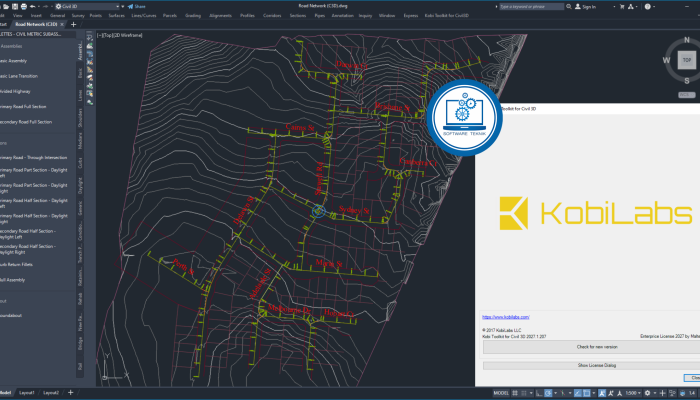
Task: Open the snap mode settings dropdown arrow
Action: point(531,393)
